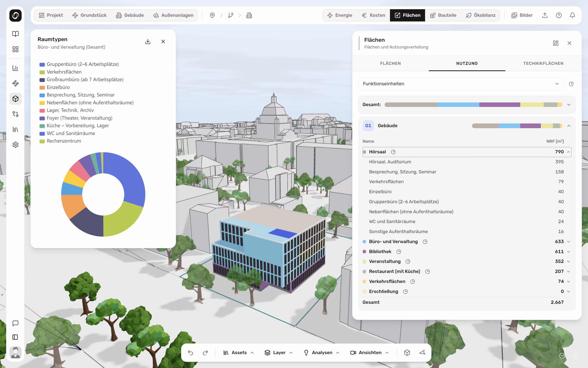Click the share upload icon
The height and width of the screenshot is (368, 588).
point(545,15)
